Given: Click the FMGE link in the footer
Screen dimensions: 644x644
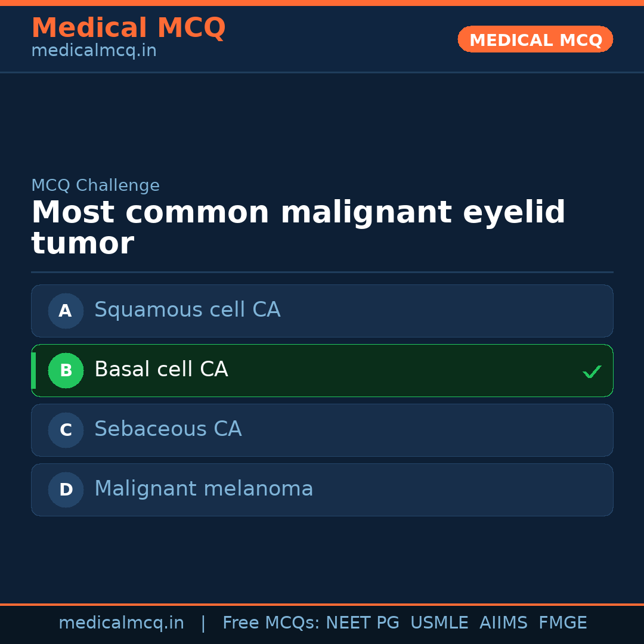Looking at the screenshot, I should pyautogui.click(x=562, y=622).
